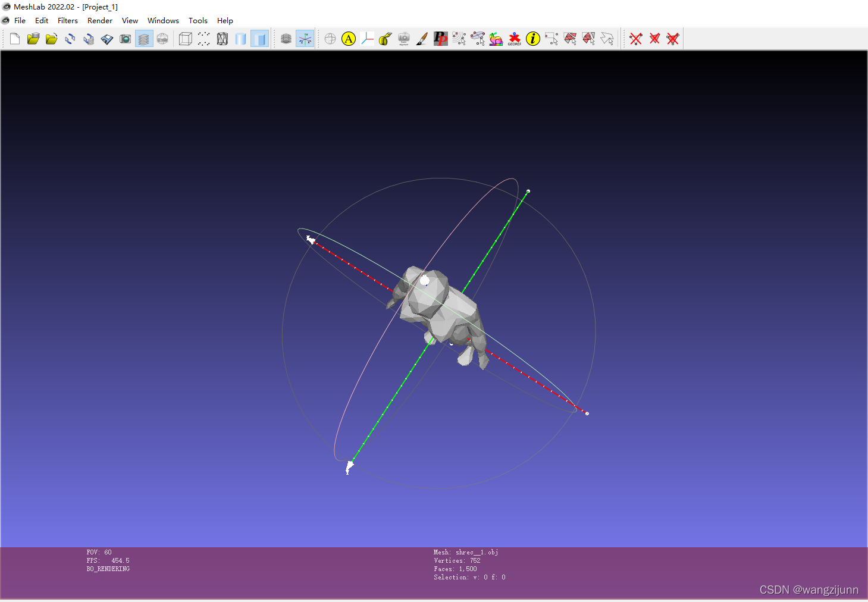This screenshot has height=602, width=868.
Task: Open the Help menu
Action: click(225, 20)
